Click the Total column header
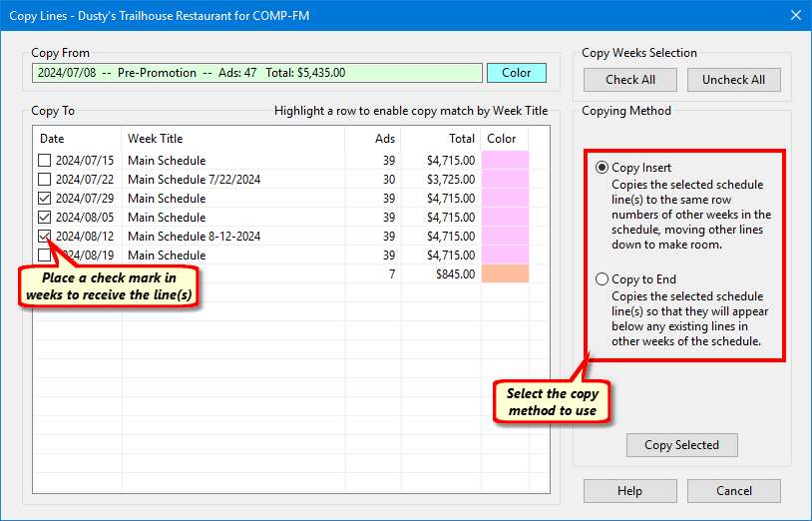The width and height of the screenshot is (812, 521). (441, 139)
